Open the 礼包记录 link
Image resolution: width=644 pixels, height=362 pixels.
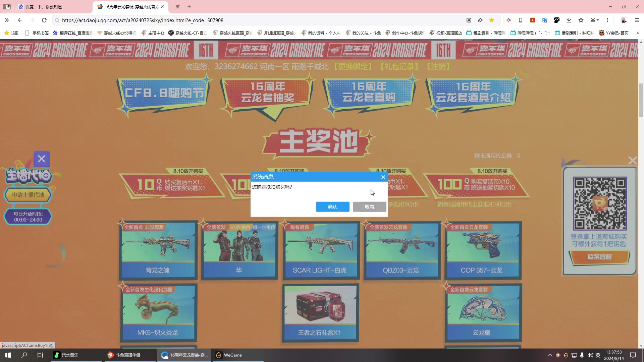[x=399, y=67]
